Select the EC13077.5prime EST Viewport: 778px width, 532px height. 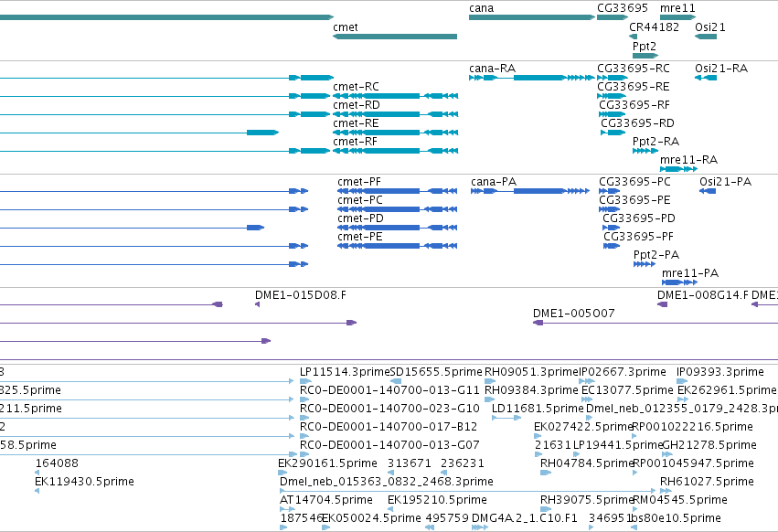(x=587, y=399)
